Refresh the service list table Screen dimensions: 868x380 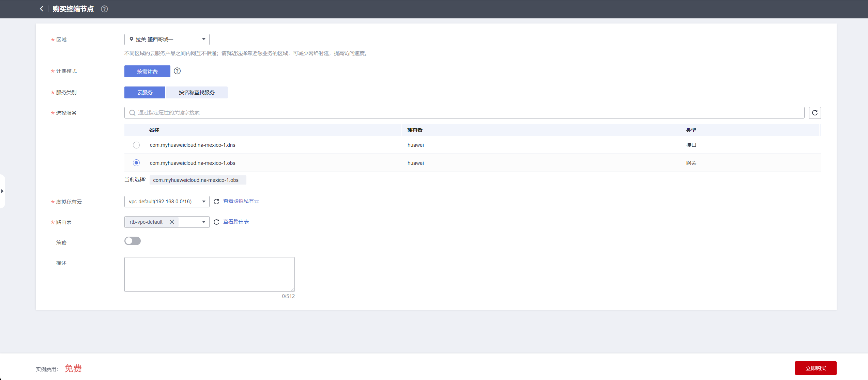pos(815,113)
